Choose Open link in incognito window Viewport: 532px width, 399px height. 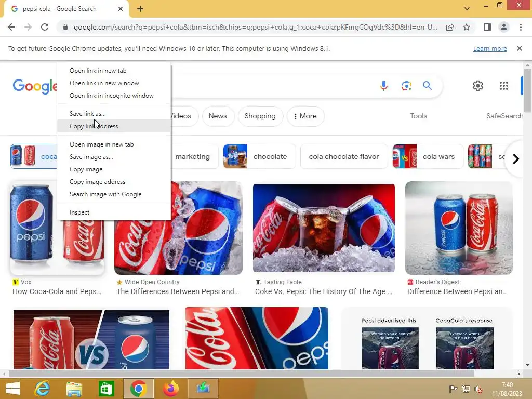(114, 96)
